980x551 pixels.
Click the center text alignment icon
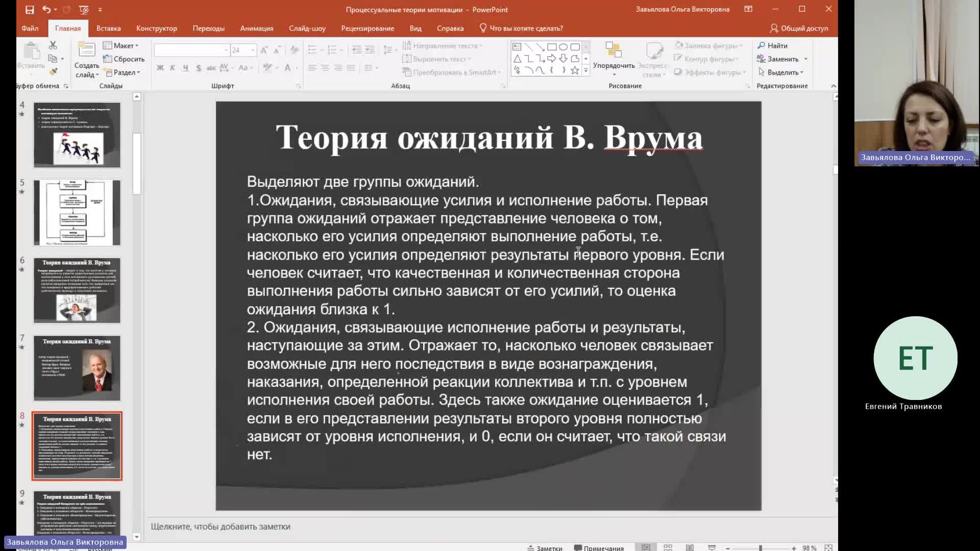click(x=325, y=67)
